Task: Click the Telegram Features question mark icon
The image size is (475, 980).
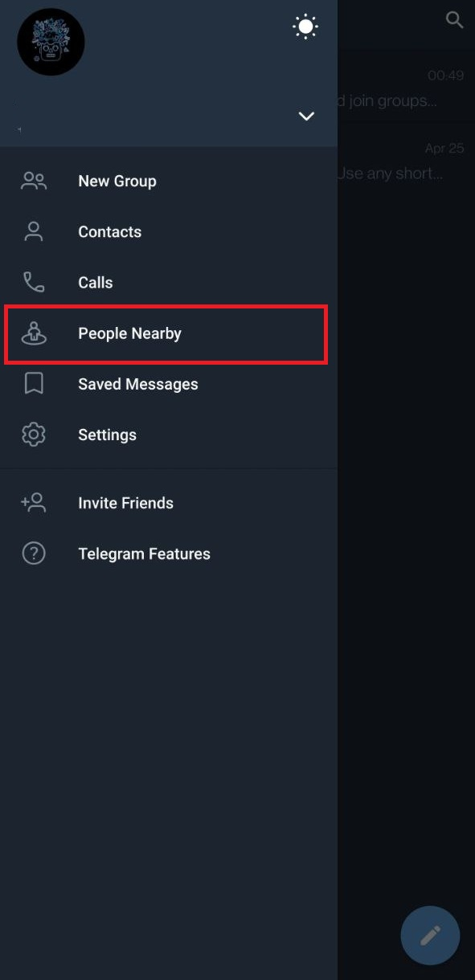Action: (x=34, y=553)
